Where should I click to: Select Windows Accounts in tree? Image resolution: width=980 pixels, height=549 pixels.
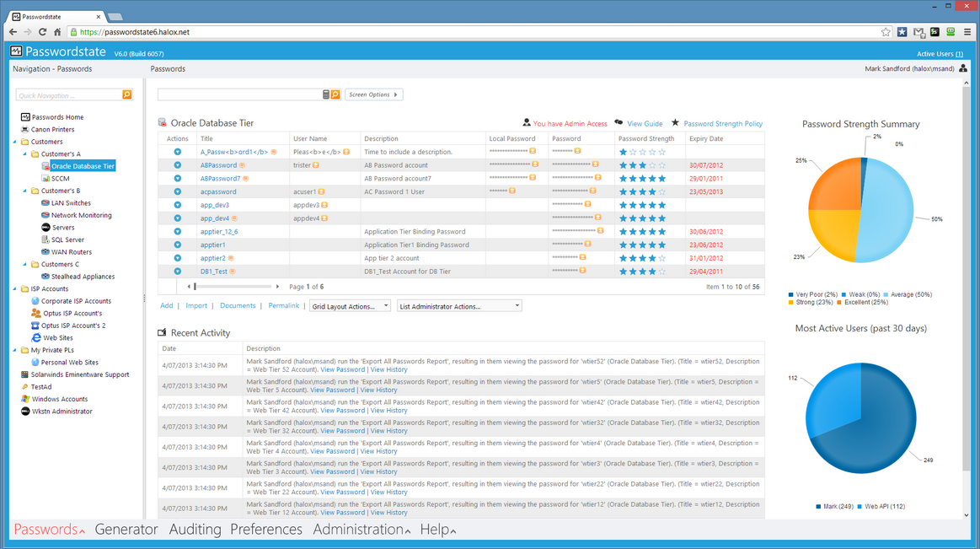tap(59, 399)
